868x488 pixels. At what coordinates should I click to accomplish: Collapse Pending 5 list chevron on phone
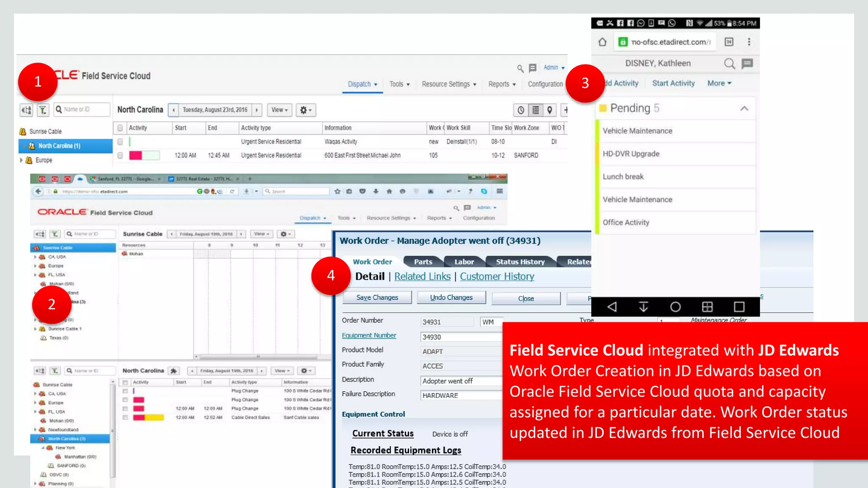point(744,108)
